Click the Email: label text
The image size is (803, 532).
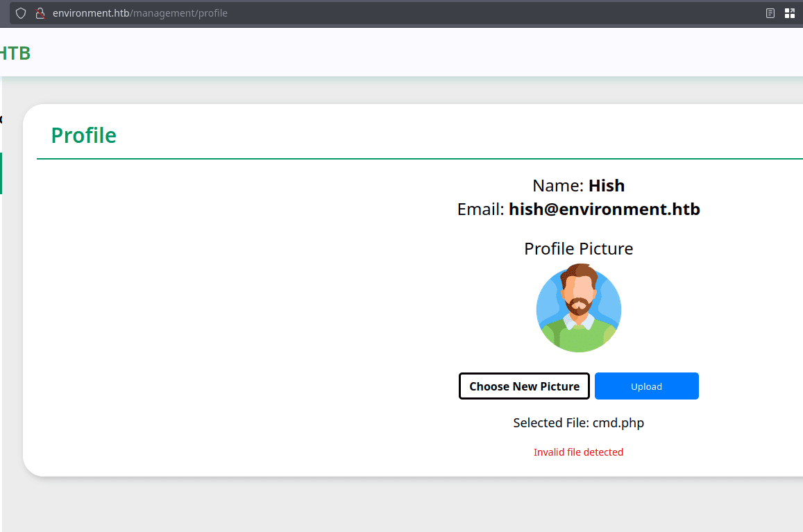[x=480, y=209]
